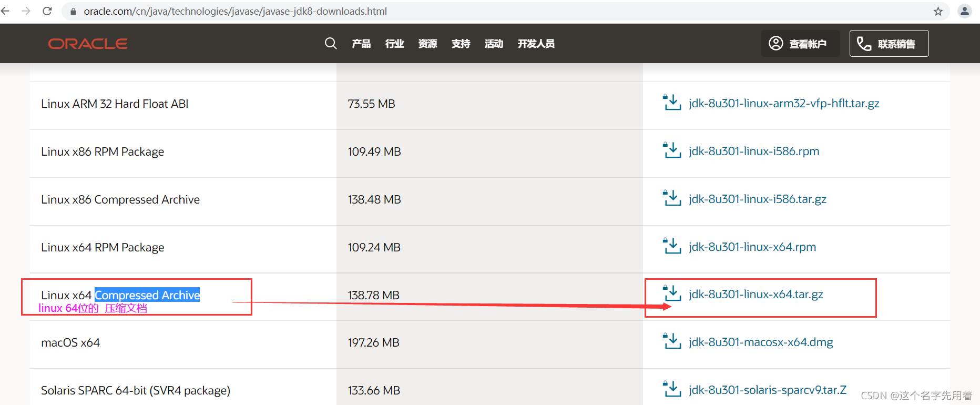Screen dimensions: 980x405
Task: Select the Solaris SPARC 64-bit (SVR4 package) text
Action: point(136,391)
